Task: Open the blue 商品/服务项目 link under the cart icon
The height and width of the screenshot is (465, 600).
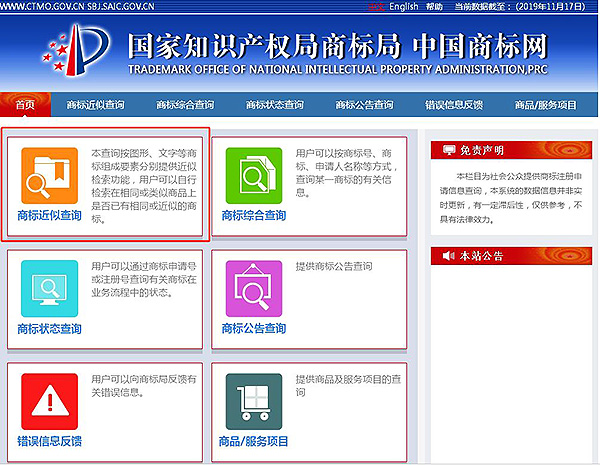Action: [x=253, y=441]
